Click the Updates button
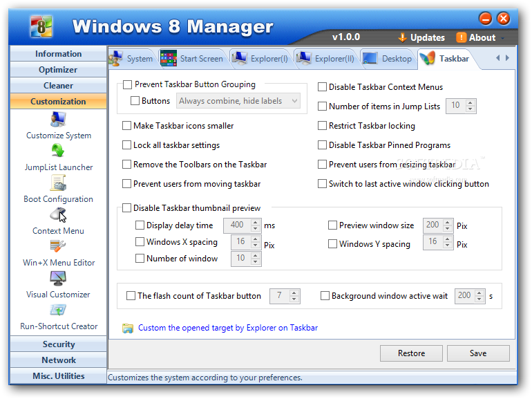The image size is (532, 399). 421,38
